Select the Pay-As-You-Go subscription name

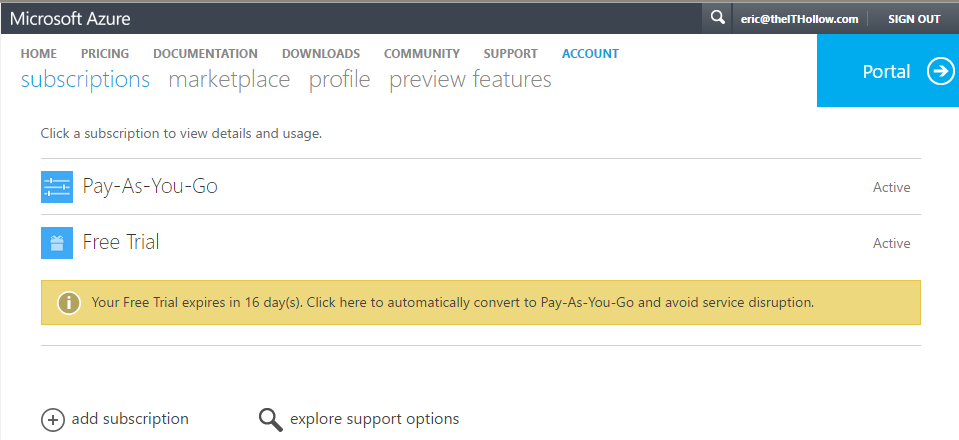[x=150, y=187]
